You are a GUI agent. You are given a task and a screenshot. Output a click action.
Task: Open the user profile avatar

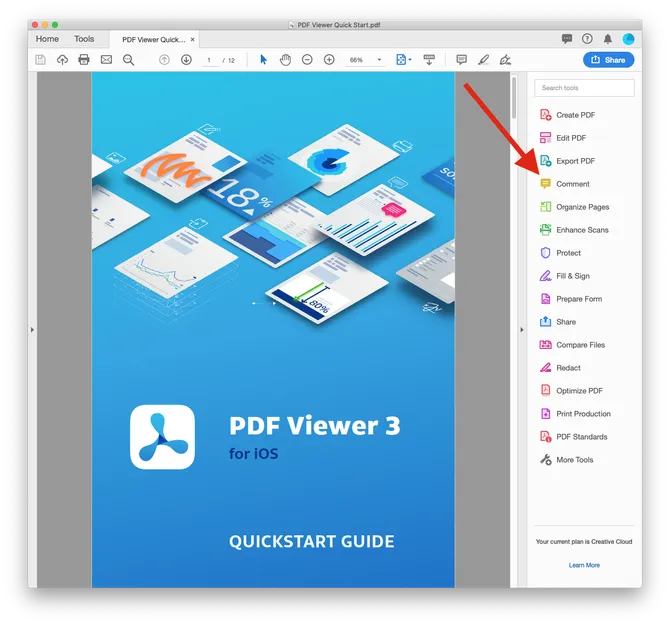coord(628,39)
